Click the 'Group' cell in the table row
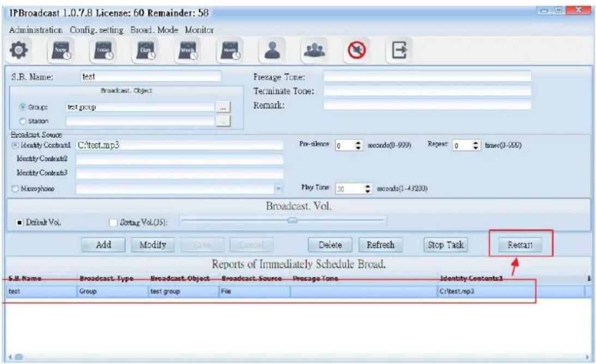Viewport: 596px width, 364px height. (x=112, y=292)
